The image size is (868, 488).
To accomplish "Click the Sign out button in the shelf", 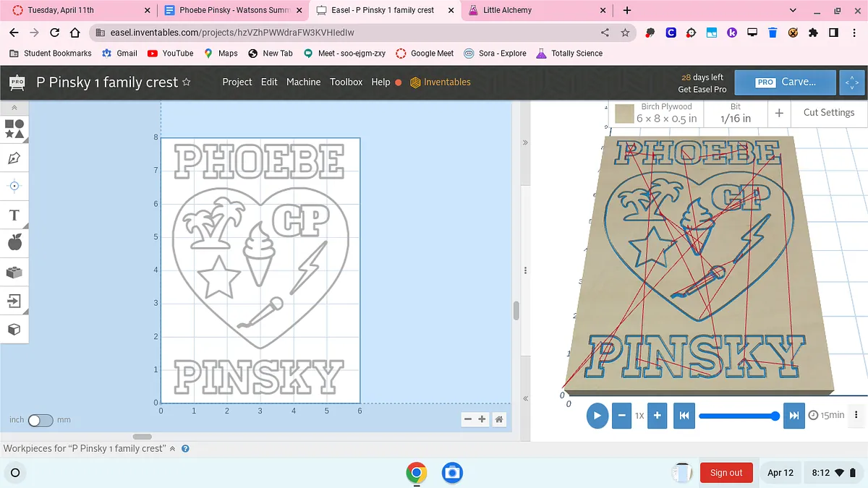I will click(726, 473).
